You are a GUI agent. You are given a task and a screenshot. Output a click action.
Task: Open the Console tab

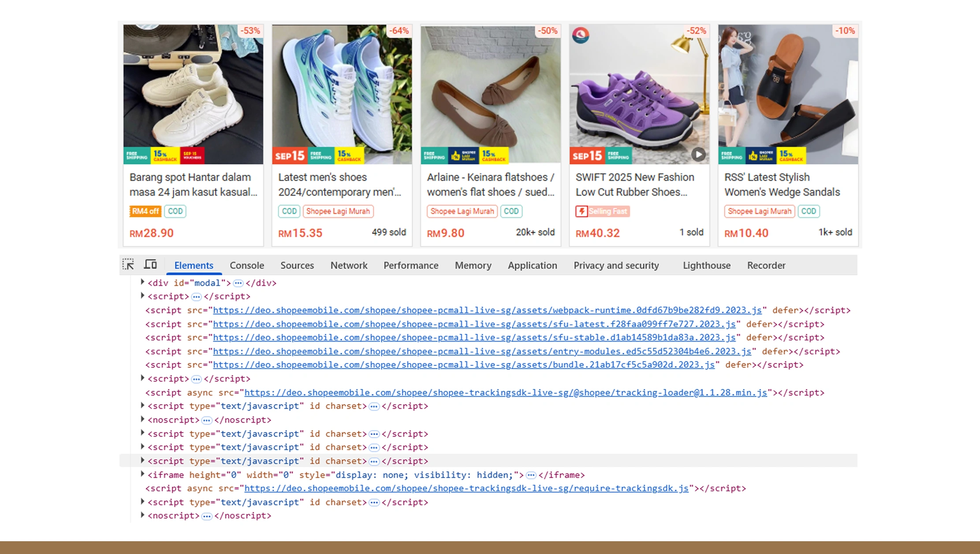[247, 265]
